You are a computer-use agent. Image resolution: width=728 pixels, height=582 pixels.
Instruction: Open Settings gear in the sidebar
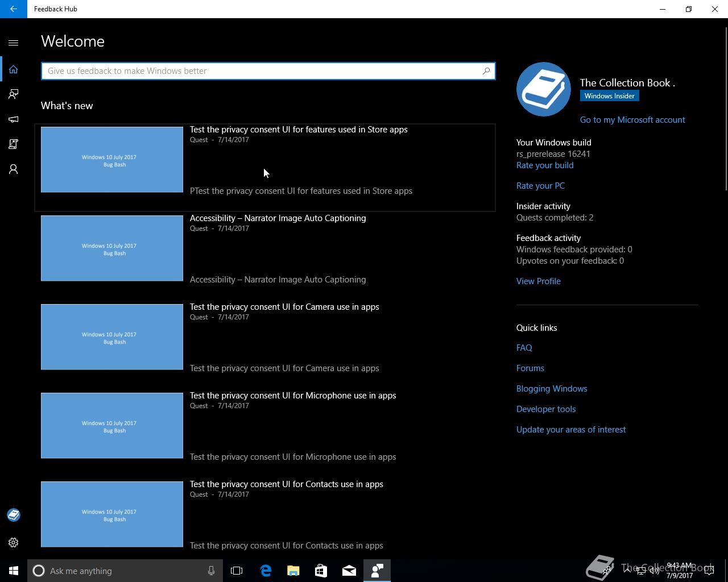click(x=14, y=543)
